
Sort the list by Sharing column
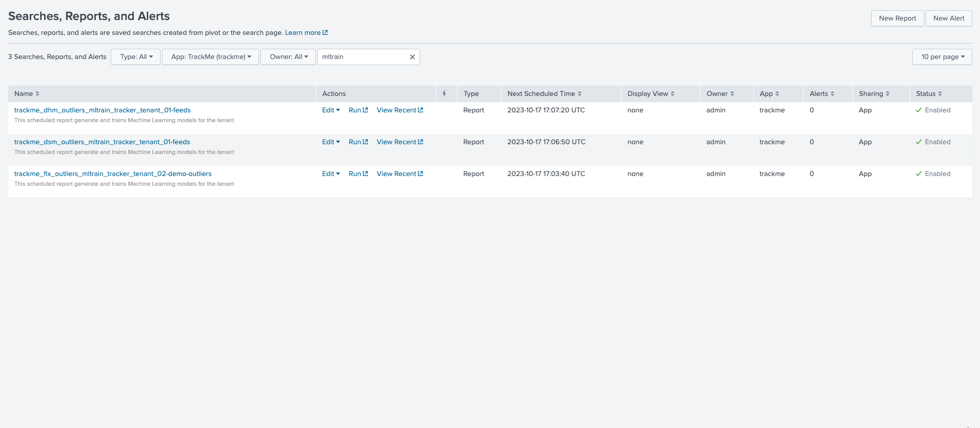[x=874, y=93]
